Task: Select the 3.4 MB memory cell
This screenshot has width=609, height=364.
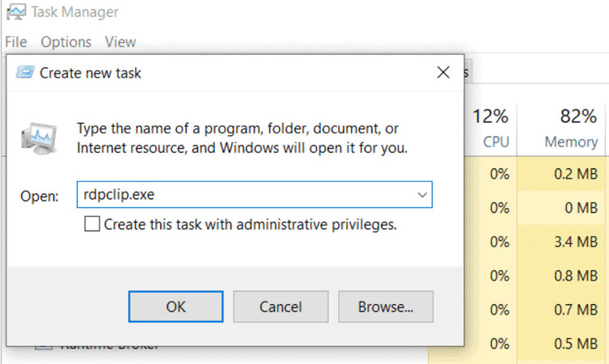Action: pos(561,242)
